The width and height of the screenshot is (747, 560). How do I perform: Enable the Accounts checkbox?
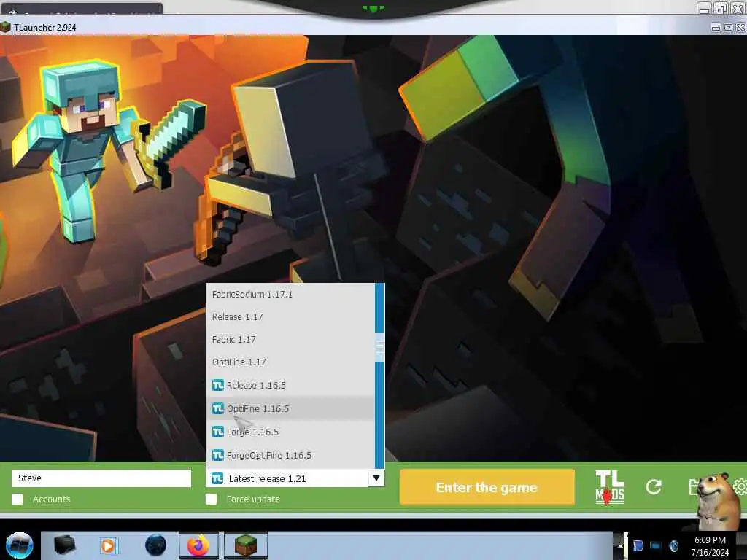18,499
